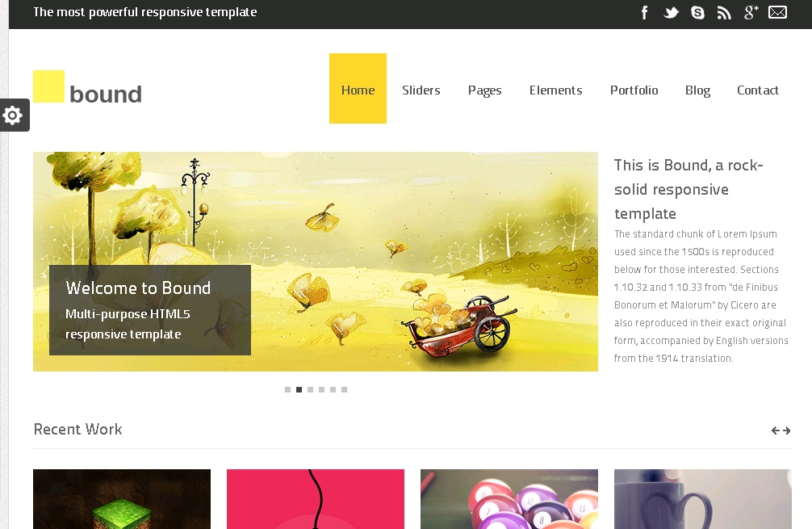
Task: Select the last slider pagination dot
Action: click(x=344, y=389)
